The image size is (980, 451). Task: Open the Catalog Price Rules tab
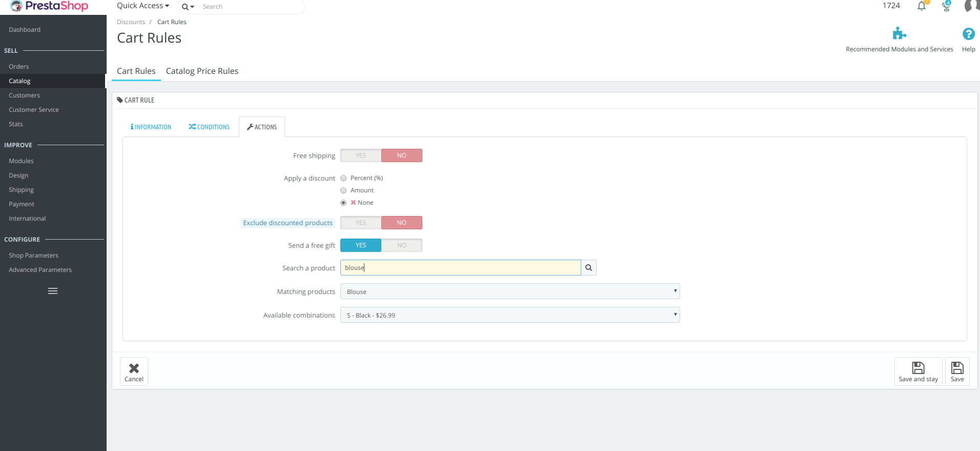(x=202, y=71)
